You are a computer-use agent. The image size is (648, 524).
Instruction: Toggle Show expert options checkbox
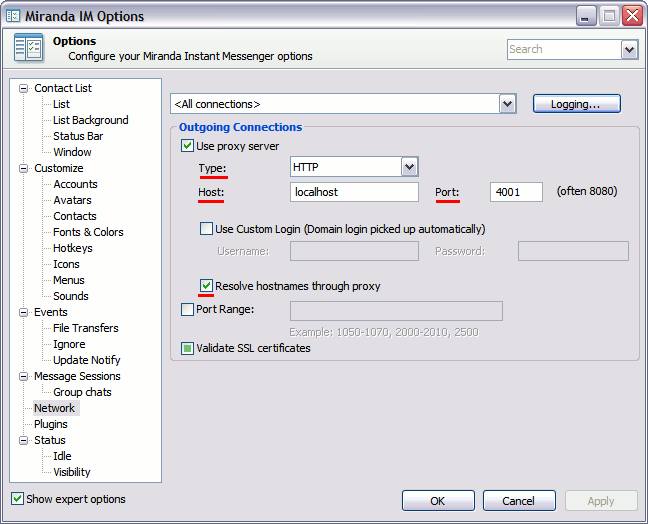pos(17,499)
